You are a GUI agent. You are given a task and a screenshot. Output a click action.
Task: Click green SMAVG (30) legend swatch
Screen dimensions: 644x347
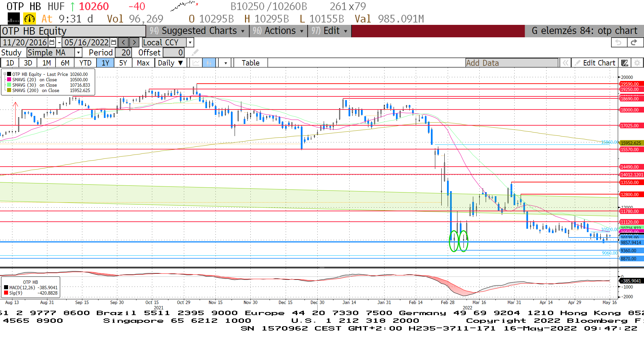(x=9, y=85)
